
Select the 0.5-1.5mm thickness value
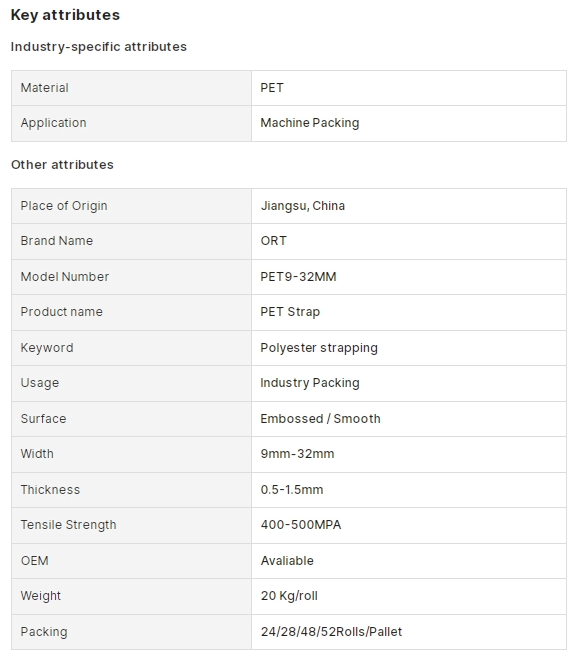[292, 490]
